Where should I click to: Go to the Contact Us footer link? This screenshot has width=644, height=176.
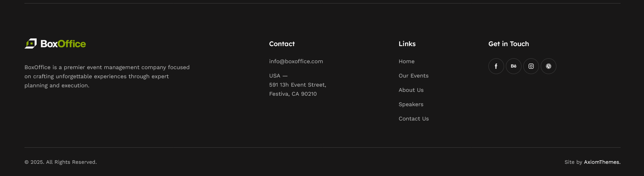click(414, 119)
